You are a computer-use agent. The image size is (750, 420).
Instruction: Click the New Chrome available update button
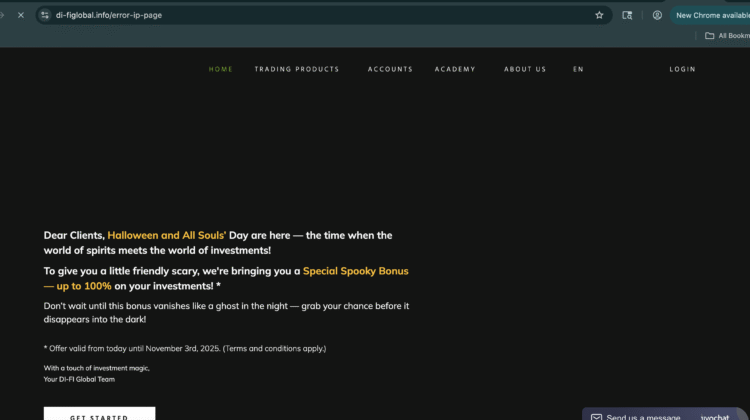(711, 15)
